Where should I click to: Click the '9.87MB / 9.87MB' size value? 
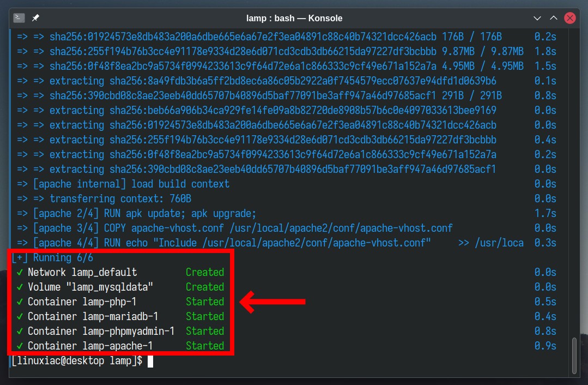[x=483, y=51]
